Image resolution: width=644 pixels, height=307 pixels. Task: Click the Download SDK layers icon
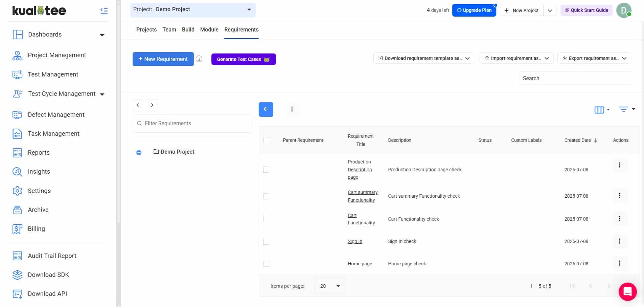(17, 275)
